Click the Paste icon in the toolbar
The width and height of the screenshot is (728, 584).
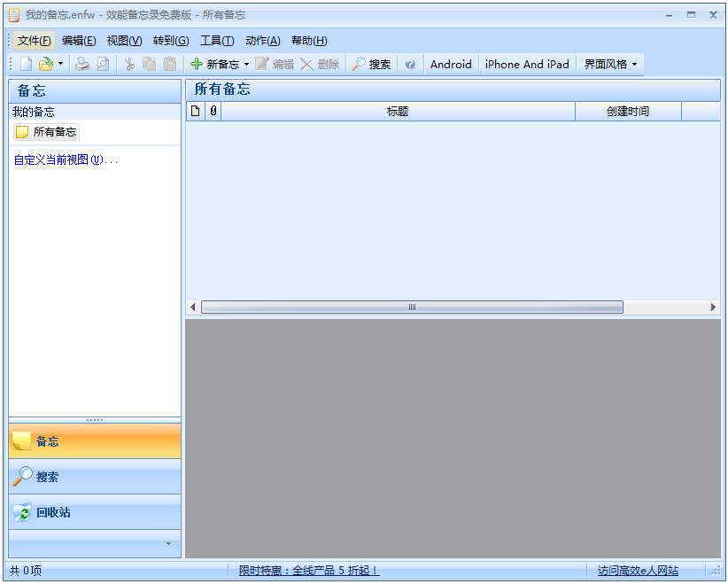tap(168, 63)
